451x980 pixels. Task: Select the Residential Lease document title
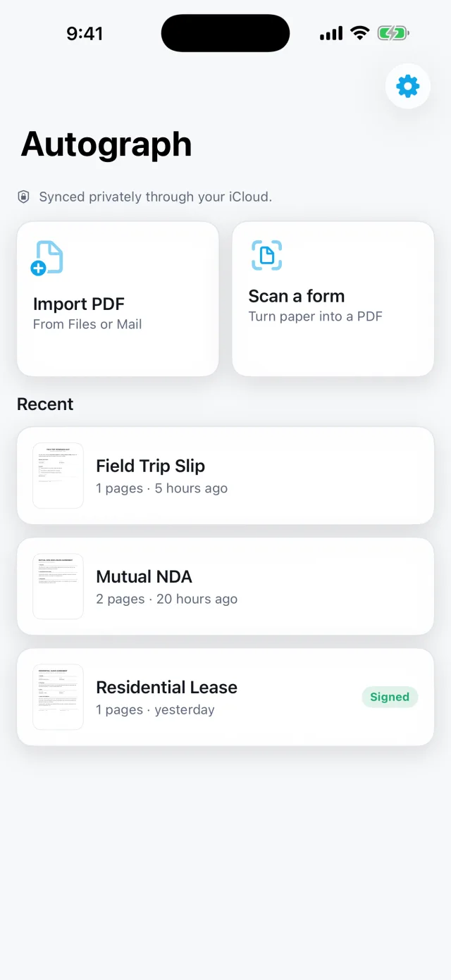coord(166,687)
